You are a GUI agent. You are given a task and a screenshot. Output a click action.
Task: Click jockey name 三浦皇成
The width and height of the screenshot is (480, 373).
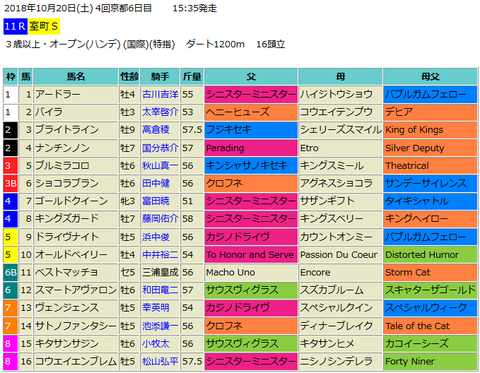[160, 273]
